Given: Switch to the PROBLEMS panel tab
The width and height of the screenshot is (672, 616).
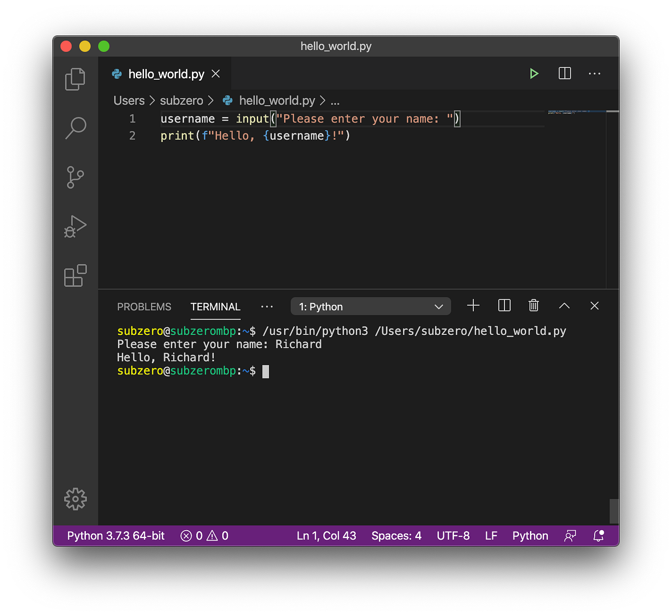Looking at the screenshot, I should (144, 307).
